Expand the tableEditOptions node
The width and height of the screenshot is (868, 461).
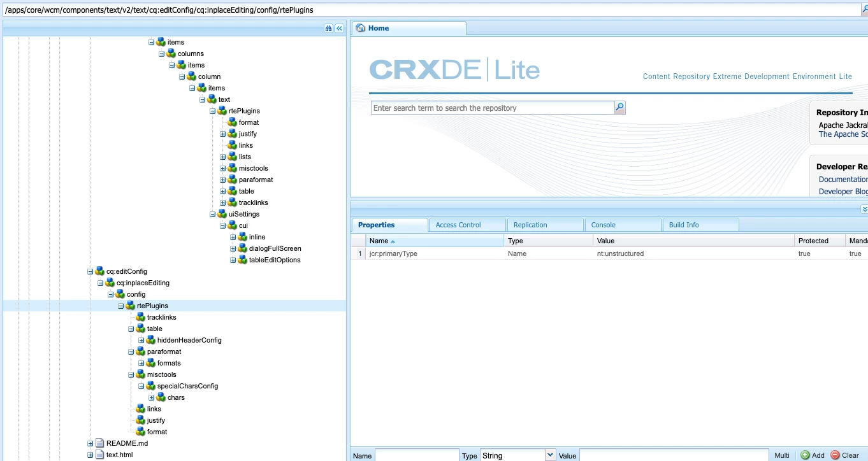(x=233, y=260)
